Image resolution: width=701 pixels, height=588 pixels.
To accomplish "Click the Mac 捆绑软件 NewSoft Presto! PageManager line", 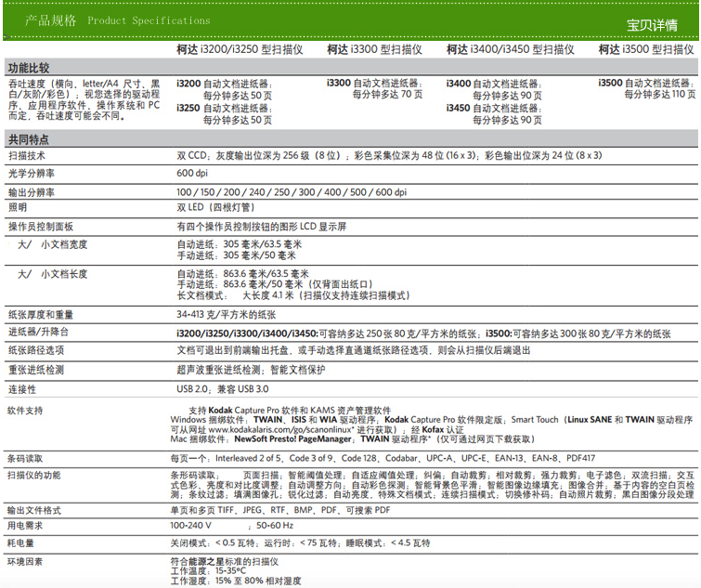I will [x=352, y=439].
